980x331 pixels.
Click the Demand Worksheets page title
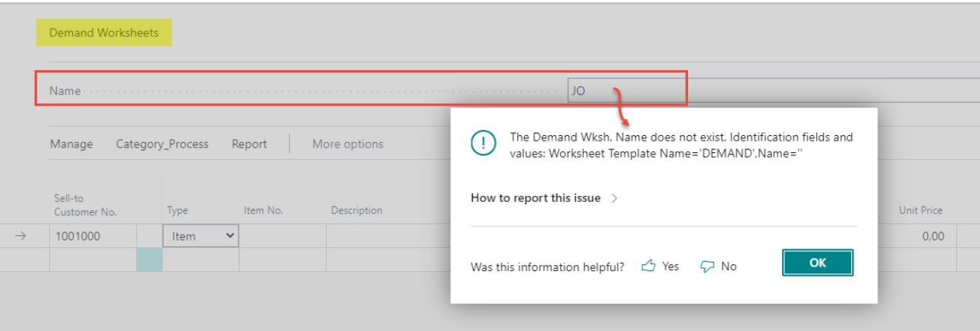[104, 33]
